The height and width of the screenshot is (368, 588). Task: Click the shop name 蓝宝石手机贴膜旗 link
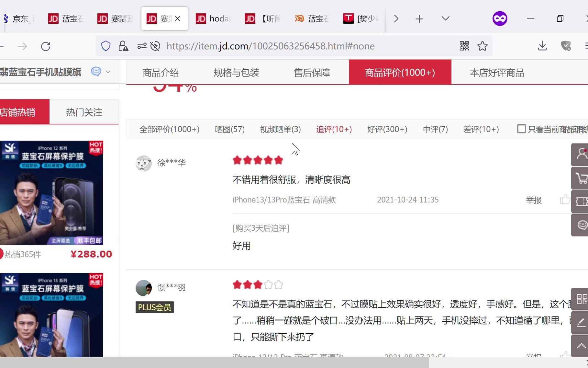click(x=40, y=72)
